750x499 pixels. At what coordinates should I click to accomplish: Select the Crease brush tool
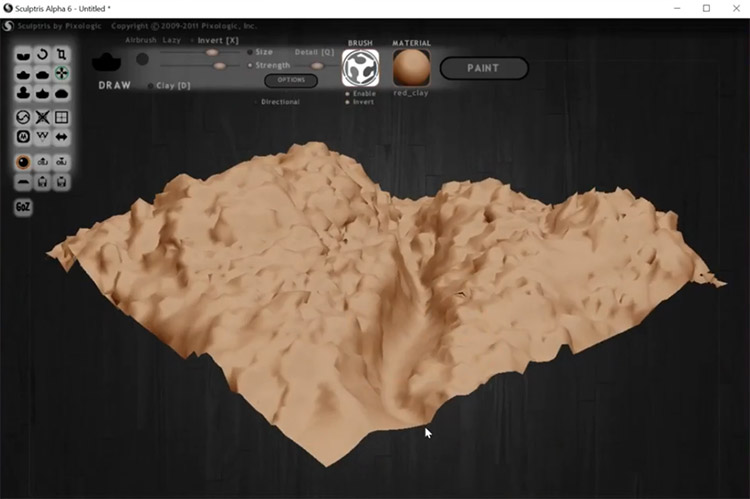[x=23, y=55]
